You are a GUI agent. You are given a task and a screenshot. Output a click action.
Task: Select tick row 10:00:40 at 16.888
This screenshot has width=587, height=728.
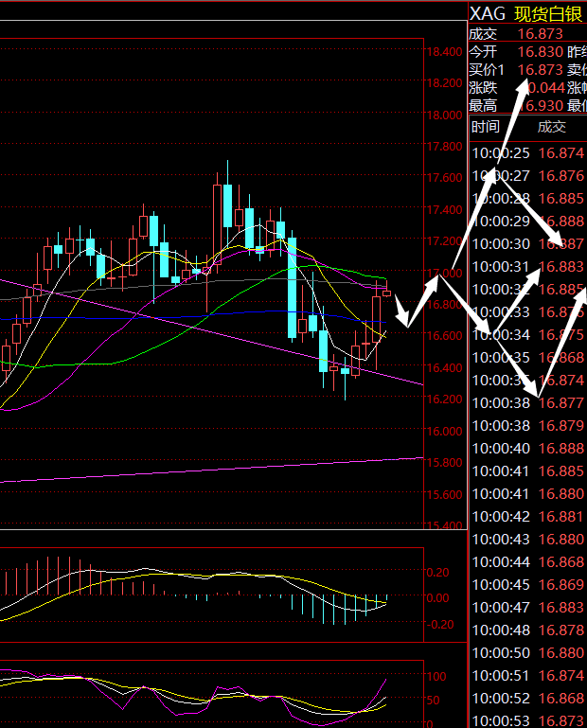click(x=528, y=449)
